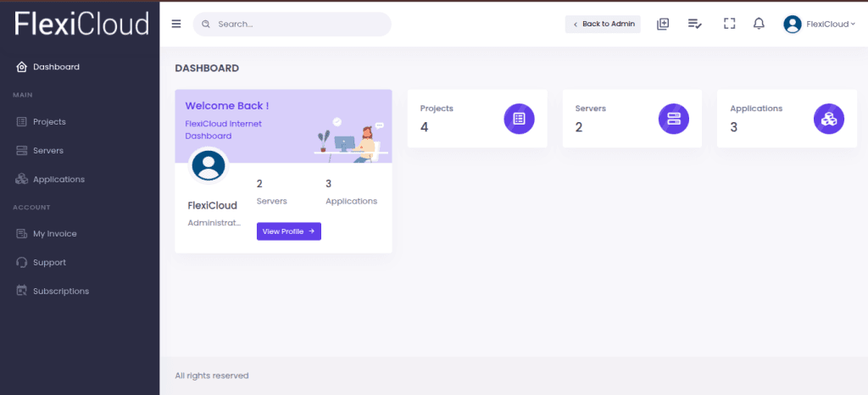Viewport: 868px width, 395px height.
Task: Click into the Search field
Action: 297,24
